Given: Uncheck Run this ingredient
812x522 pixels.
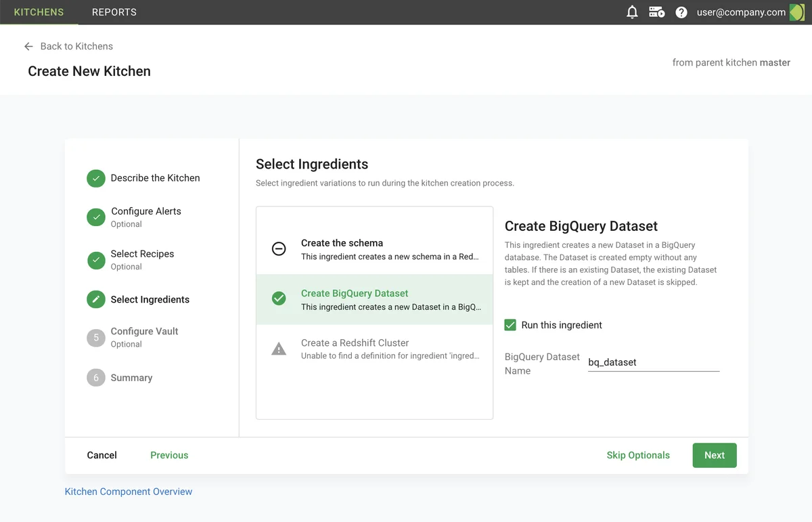Looking at the screenshot, I should pos(510,325).
